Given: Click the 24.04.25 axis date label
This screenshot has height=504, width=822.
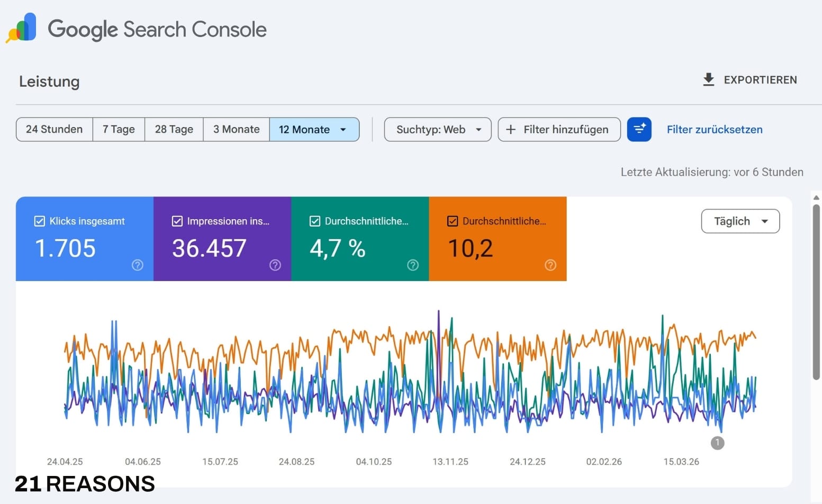Looking at the screenshot, I should pyautogui.click(x=65, y=462).
